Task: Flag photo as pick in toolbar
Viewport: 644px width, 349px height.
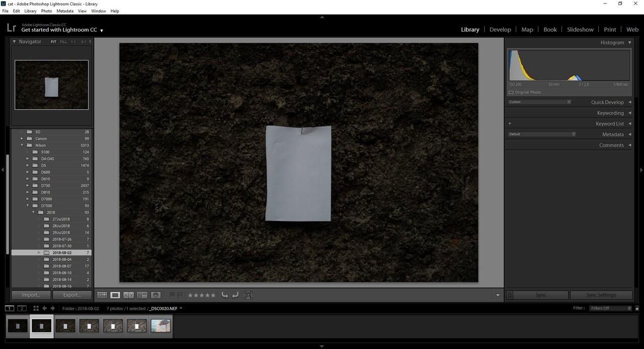Action: pos(172,295)
